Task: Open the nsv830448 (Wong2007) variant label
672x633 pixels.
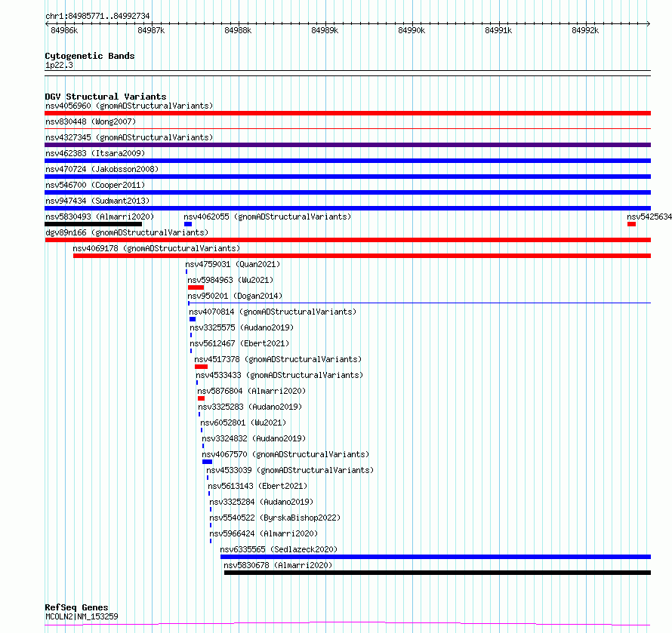Action: pos(91,121)
